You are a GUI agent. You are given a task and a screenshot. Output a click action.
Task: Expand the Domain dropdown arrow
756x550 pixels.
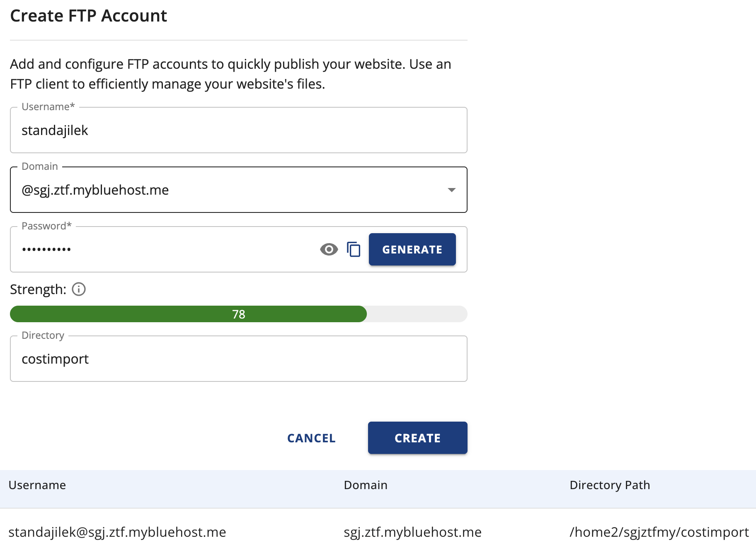coord(451,190)
